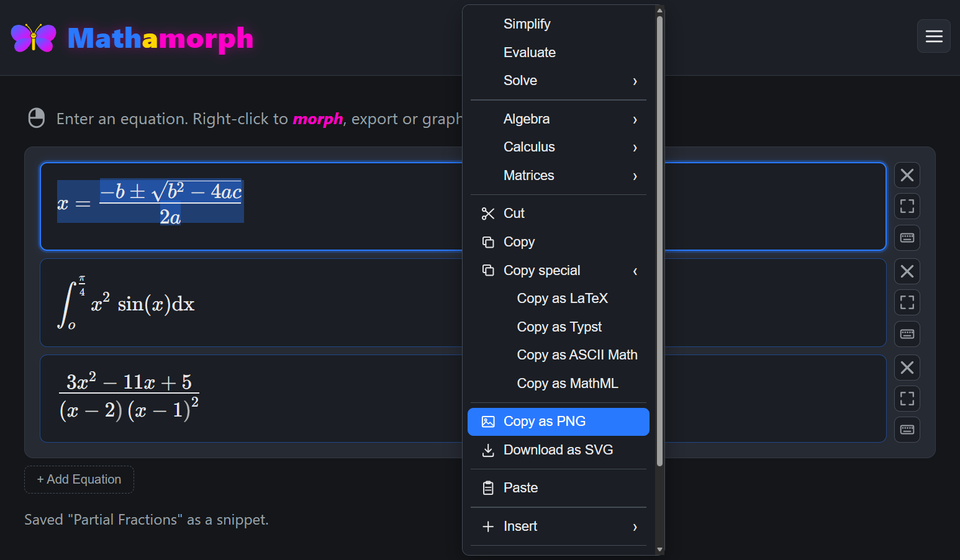Click into the integral equation field
960x560 pixels.
coord(463,303)
